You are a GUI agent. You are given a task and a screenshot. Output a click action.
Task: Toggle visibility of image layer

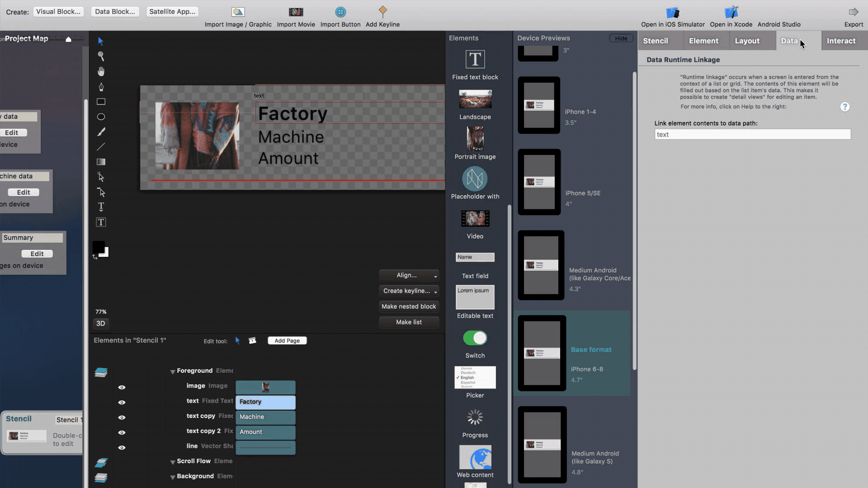[x=122, y=387]
